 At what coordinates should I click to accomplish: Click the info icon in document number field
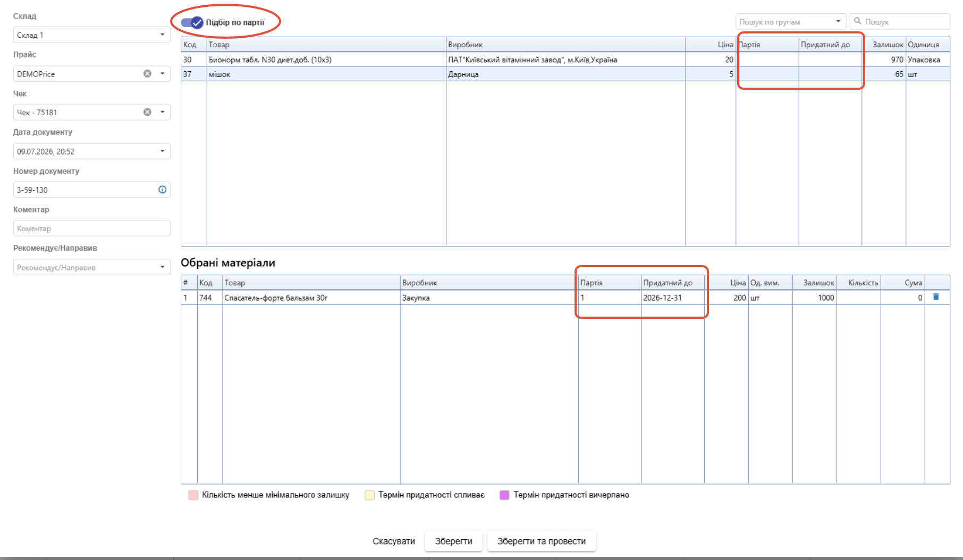point(162,190)
